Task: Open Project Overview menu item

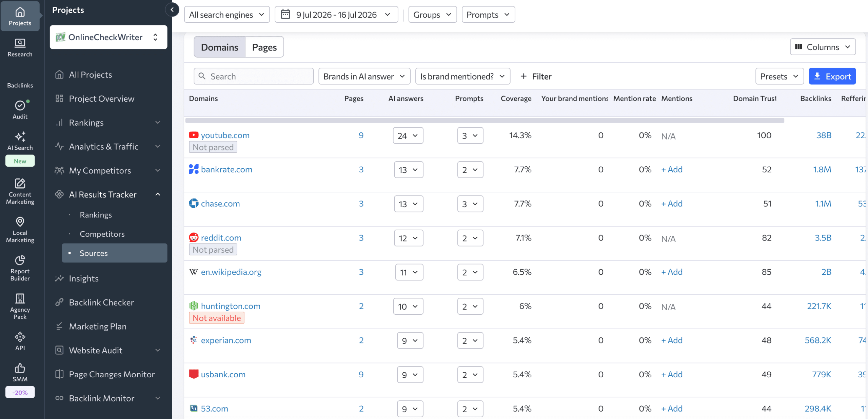Action: (x=101, y=98)
